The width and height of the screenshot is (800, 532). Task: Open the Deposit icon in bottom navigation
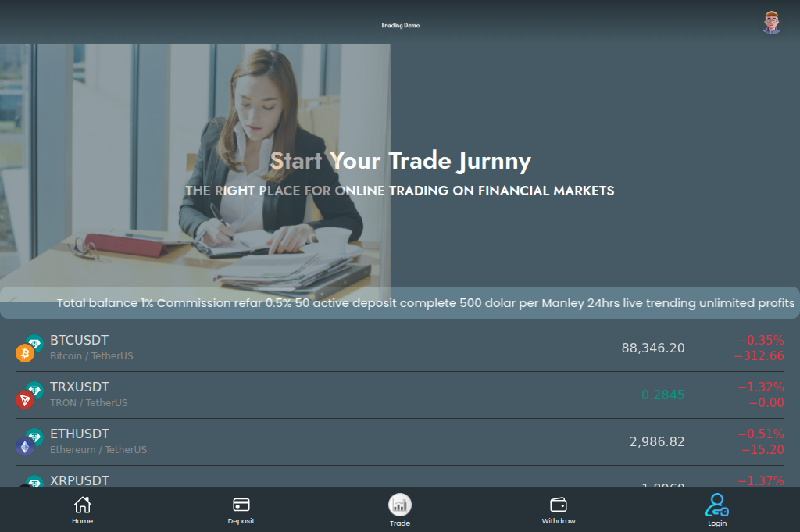pyautogui.click(x=241, y=505)
